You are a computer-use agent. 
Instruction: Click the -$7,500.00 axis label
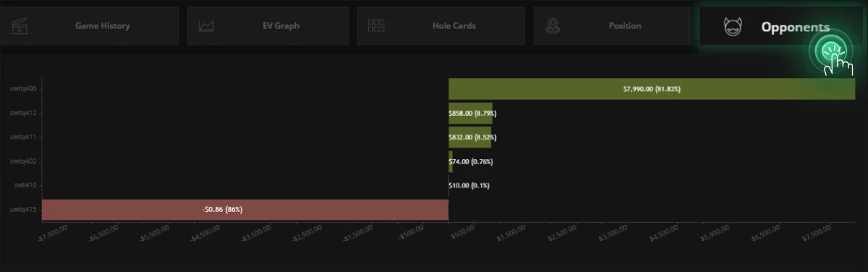pyautogui.click(x=52, y=234)
